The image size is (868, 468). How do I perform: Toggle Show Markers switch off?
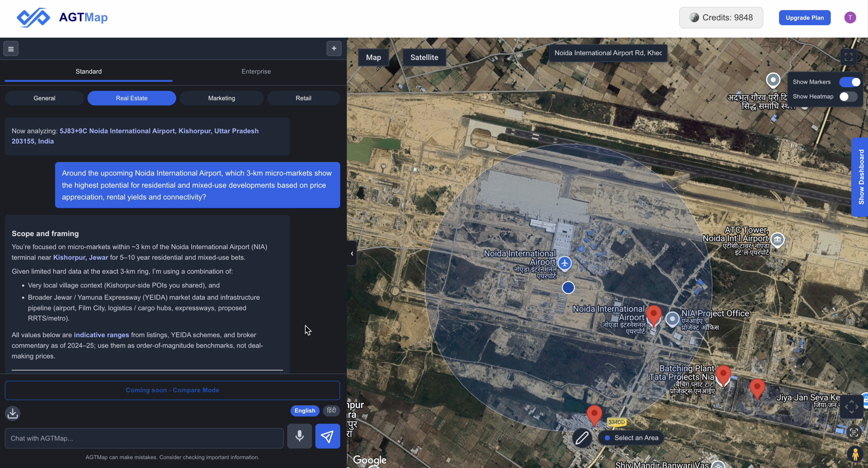[x=850, y=82]
